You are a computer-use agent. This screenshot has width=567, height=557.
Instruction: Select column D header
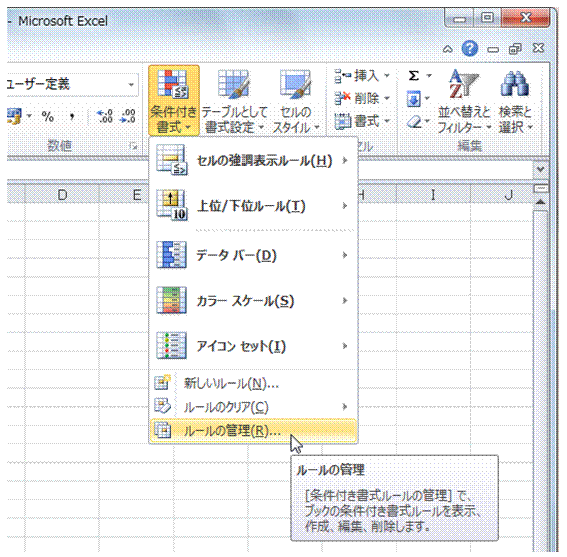62,195
